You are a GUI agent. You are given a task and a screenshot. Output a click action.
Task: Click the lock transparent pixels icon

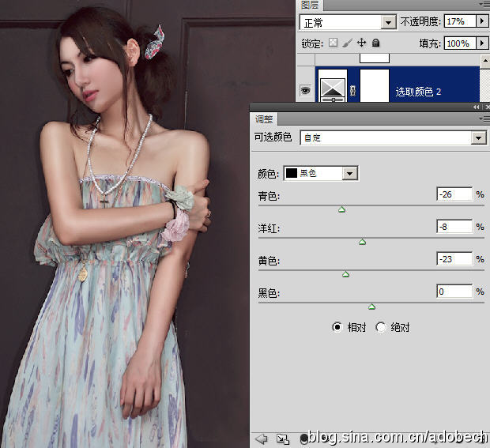(x=334, y=43)
